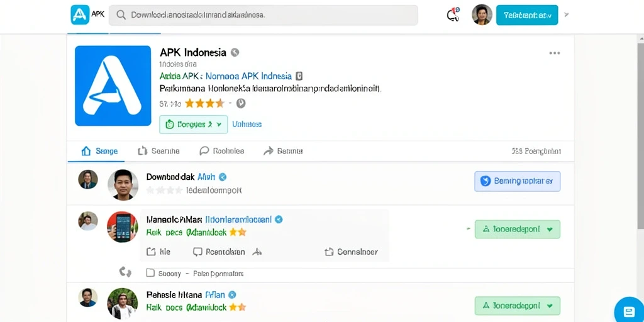Expand the green dropdown on second post
Image resolution: width=644 pixels, height=322 pixels.
pos(517,229)
